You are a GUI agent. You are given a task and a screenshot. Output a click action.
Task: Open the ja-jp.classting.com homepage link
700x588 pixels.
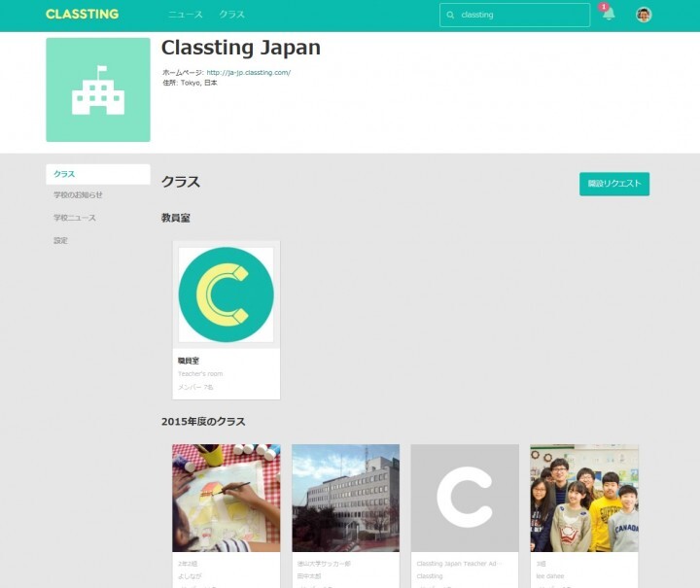(x=249, y=72)
